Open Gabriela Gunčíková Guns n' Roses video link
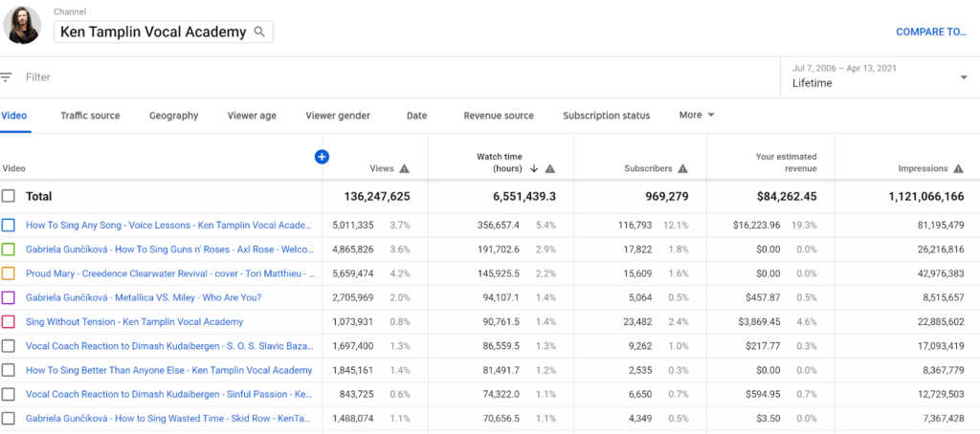The width and height of the screenshot is (980, 434). click(x=169, y=250)
